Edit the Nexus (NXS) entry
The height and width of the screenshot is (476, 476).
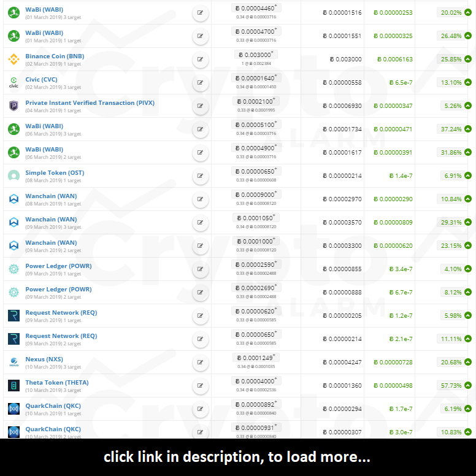click(x=201, y=362)
